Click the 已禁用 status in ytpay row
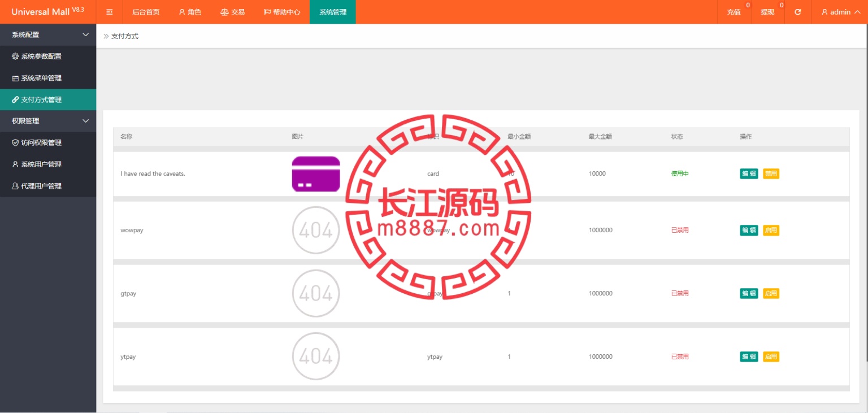 680,357
